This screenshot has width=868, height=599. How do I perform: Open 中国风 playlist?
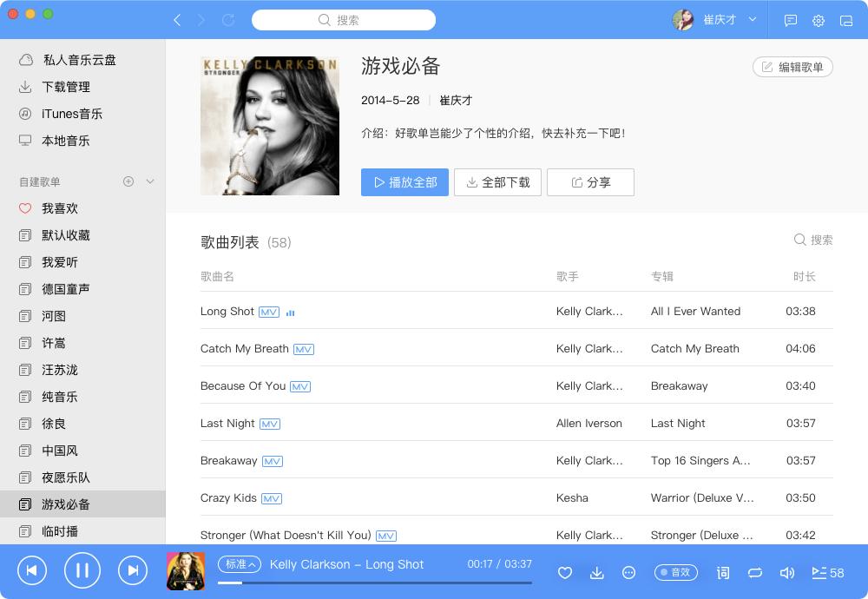(82, 451)
